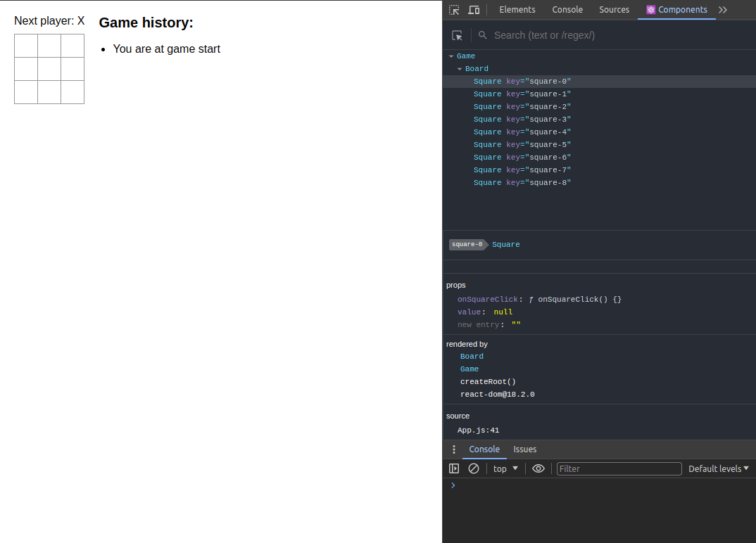This screenshot has height=543, width=756.
Task: Select Square key square-7 row
Action: (599, 170)
